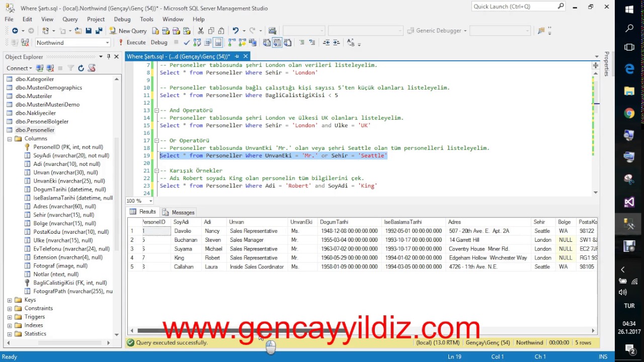This screenshot has width=644, height=362.
Task: Uncomment the selected lines icon
Action: coord(312,43)
